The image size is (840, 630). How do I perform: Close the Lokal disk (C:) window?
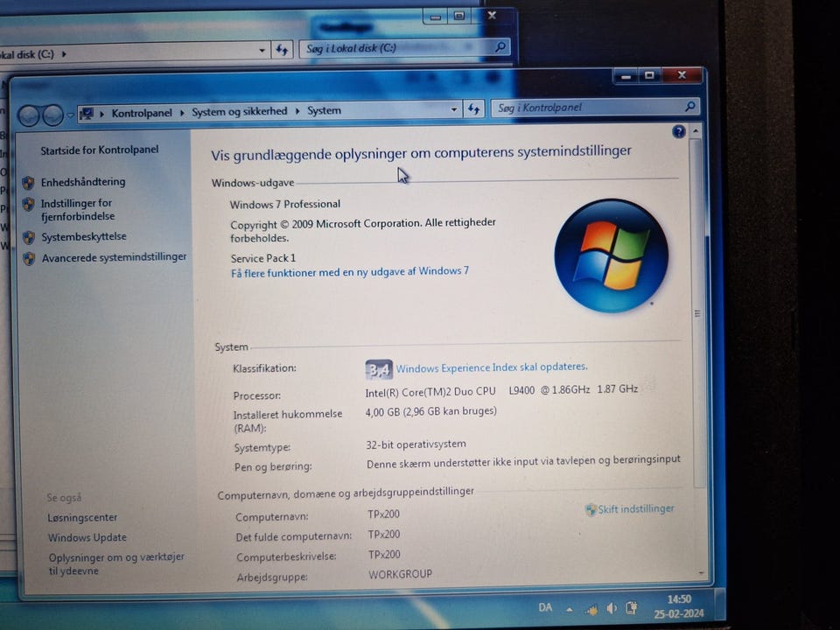tap(492, 16)
